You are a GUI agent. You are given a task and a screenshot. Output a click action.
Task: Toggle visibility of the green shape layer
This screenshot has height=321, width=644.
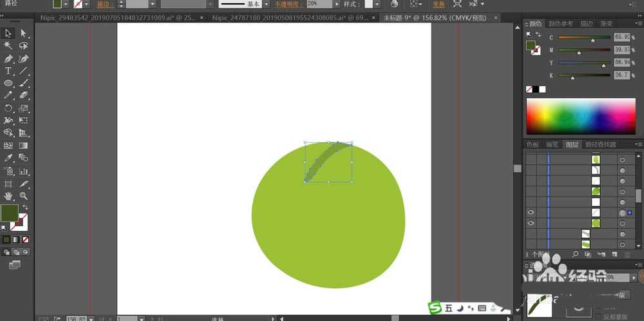pyautogui.click(x=531, y=223)
